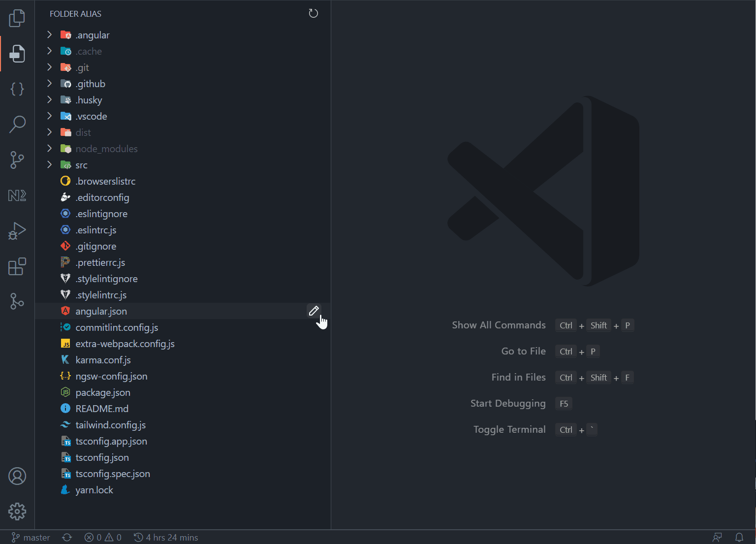This screenshot has height=544, width=756.
Task: Select the angular.json file
Action: pos(183,311)
